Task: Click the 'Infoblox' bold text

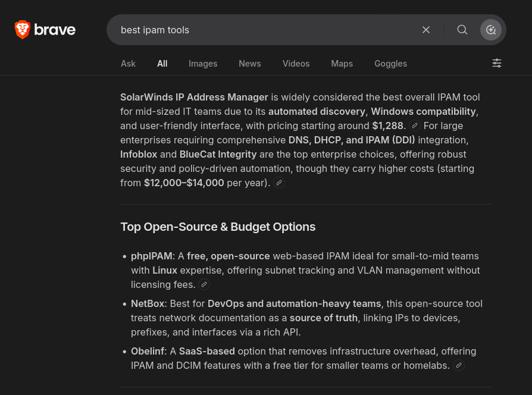Action: (x=139, y=154)
